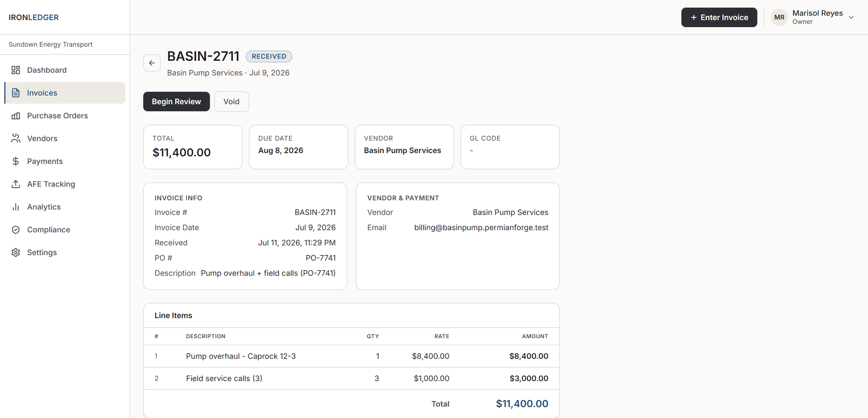Open the Dashboard menu item
This screenshot has width=868, height=418.
[65, 70]
